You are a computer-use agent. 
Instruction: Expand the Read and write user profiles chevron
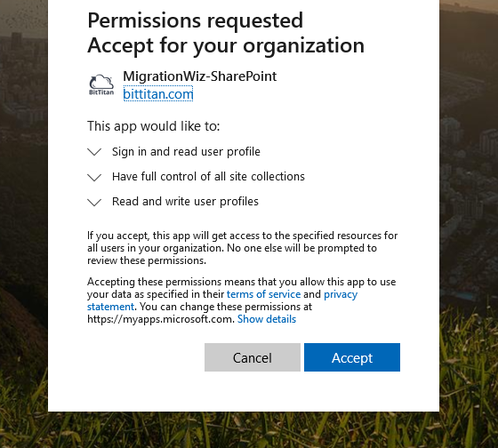pyautogui.click(x=94, y=203)
